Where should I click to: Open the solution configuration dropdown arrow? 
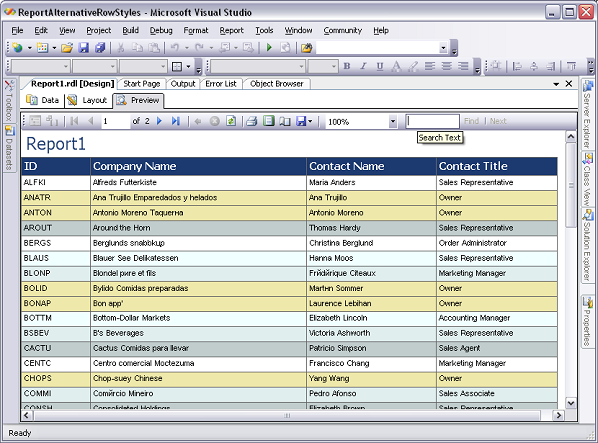pyautogui.click(x=443, y=48)
